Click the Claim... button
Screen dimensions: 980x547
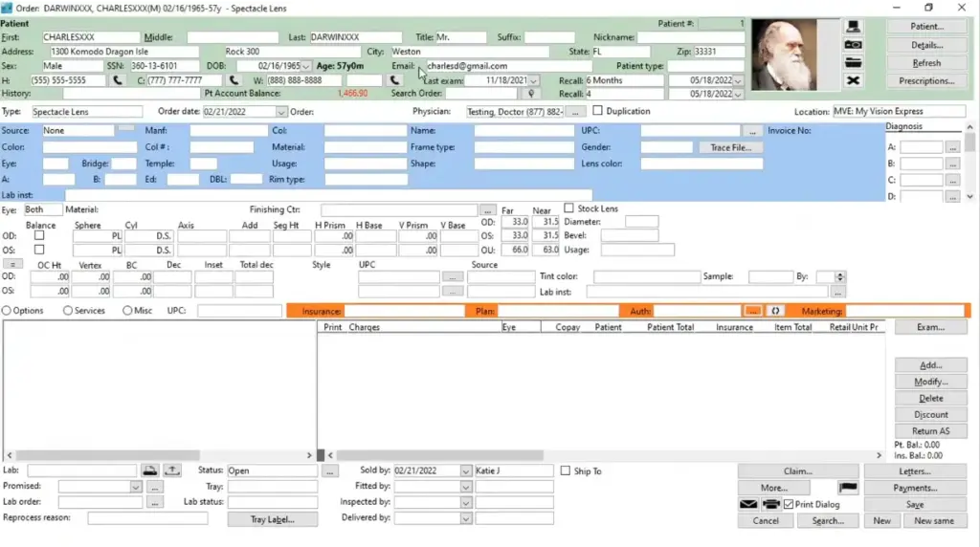[798, 471]
